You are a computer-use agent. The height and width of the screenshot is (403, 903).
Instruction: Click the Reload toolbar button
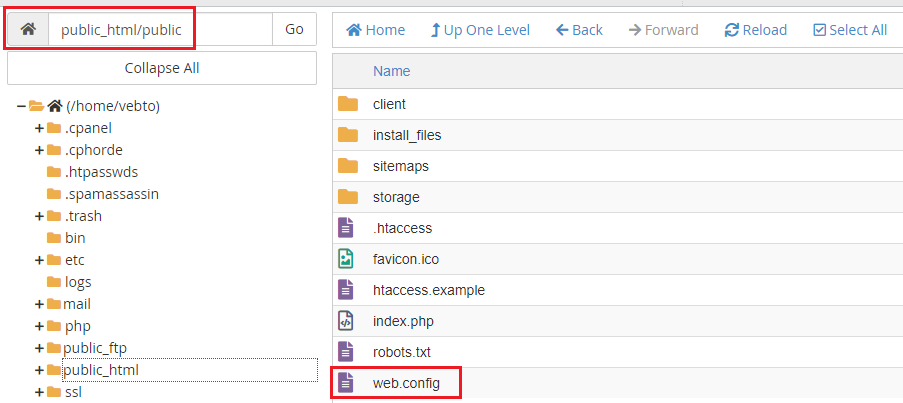pos(756,30)
